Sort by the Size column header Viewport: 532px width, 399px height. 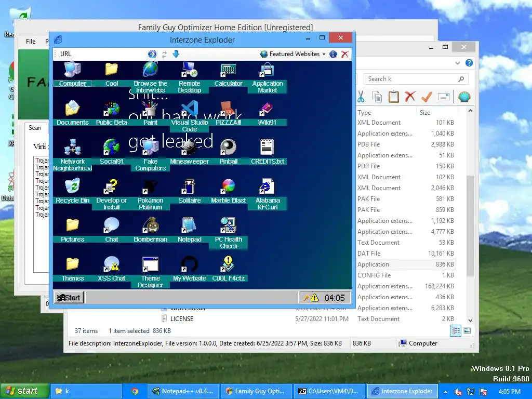coord(436,113)
